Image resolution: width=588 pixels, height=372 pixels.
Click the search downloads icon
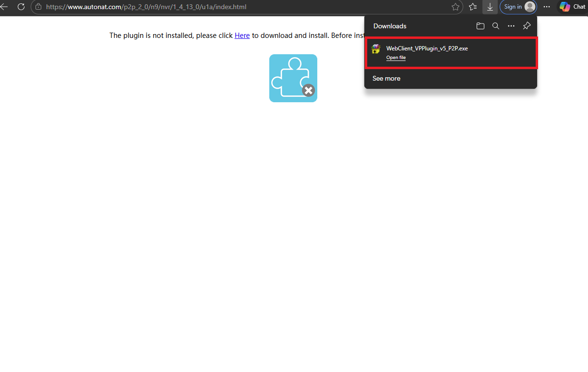pos(495,26)
